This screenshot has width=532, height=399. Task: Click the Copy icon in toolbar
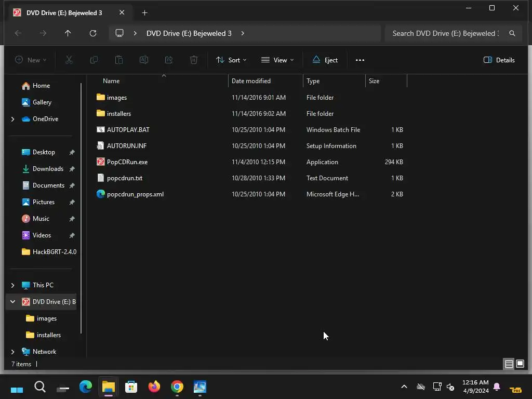pyautogui.click(x=94, y=60)
